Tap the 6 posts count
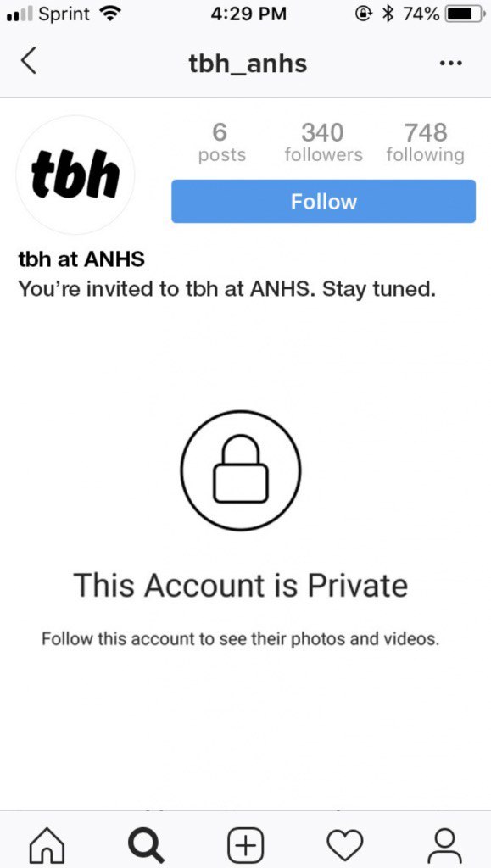Viewport: 491px width, 868px height. pos(221,142)
